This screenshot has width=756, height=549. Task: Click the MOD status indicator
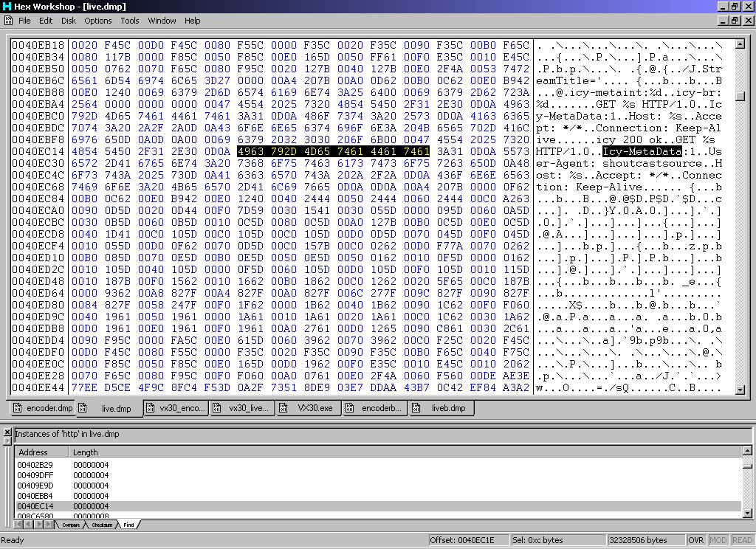718,540
